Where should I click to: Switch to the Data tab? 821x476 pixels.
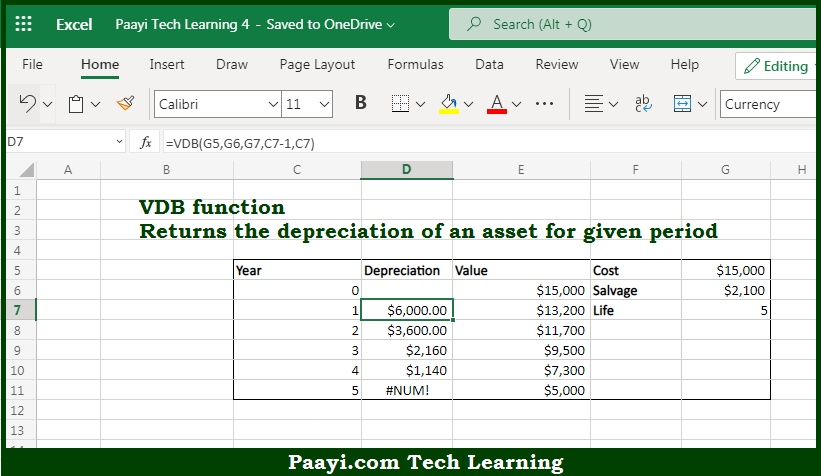(489, 64)
